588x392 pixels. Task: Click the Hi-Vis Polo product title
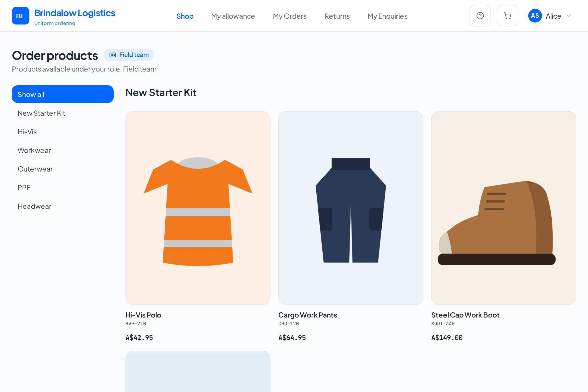[143, 315]
